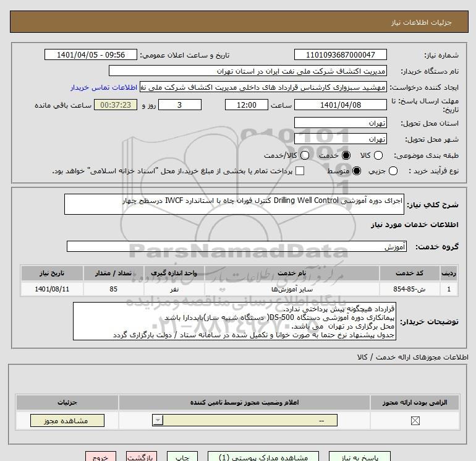
Task: Click the remaining time countdown 00:37:23
Action: 116,105
